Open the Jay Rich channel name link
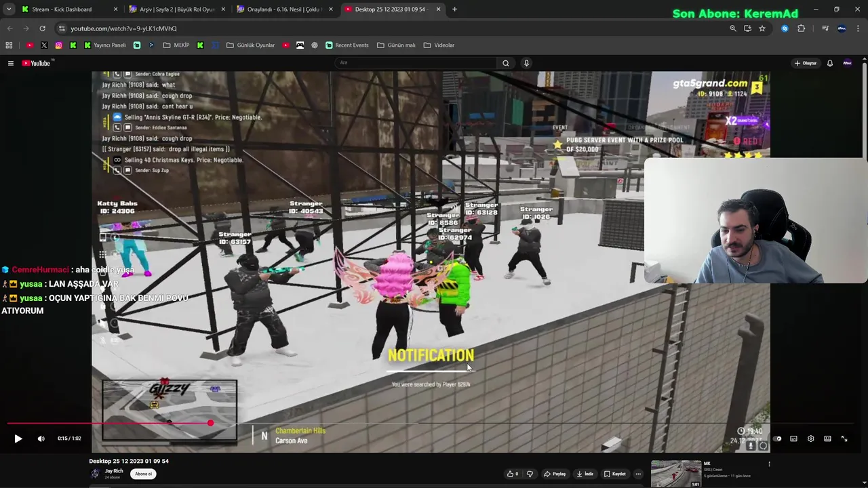Screen dimensions: 868x488 pyautogui.click(x=114, y=471)
